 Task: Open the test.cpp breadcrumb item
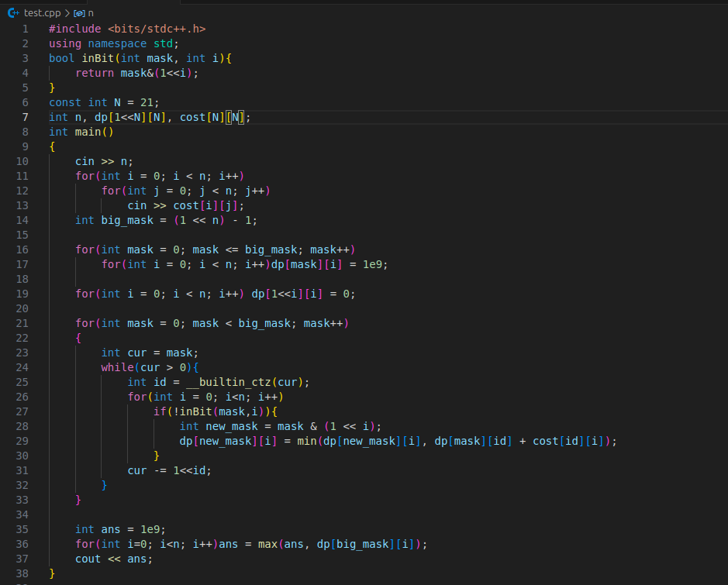click(42, 13)
